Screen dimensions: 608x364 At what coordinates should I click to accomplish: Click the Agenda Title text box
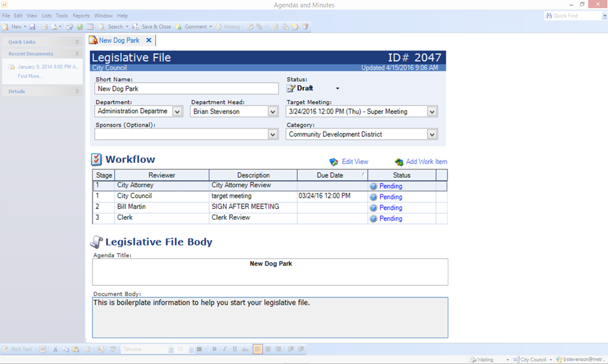pos(270,272)
